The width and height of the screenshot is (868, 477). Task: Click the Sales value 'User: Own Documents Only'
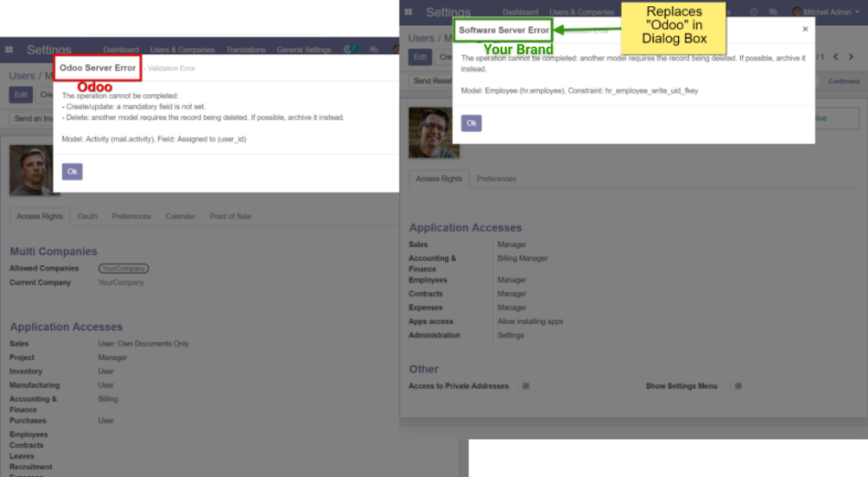click(x=144, y=344)
